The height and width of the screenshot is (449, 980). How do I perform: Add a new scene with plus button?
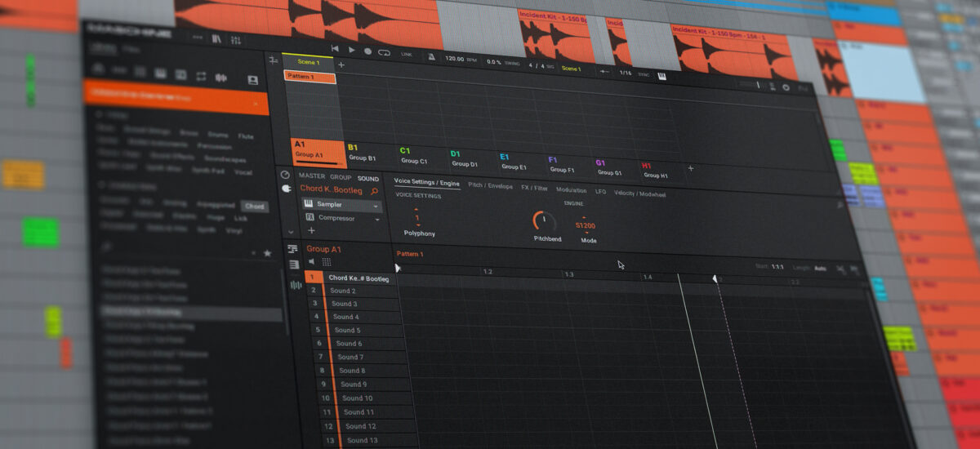tap(341, 64)
